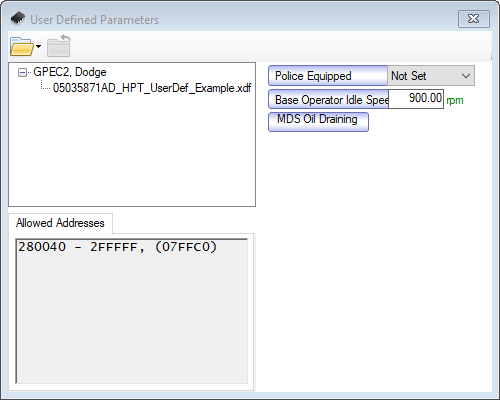This screenshot has height=400, width=500.
Task: Click the Base Operator Idle Speed label
Action: (x=328, y=99)
